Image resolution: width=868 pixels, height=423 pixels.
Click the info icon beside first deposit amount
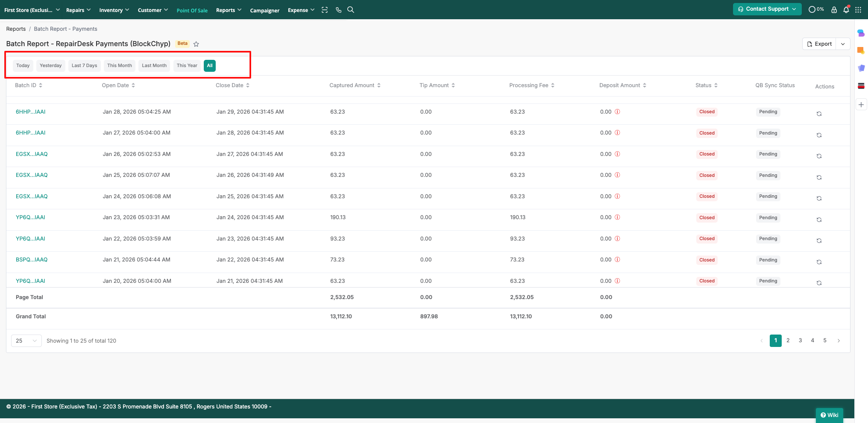pyautogui.click(x=617, y=112)
